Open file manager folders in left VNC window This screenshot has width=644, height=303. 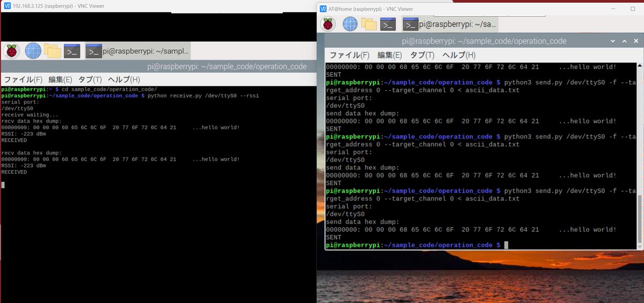coord(52,51)
